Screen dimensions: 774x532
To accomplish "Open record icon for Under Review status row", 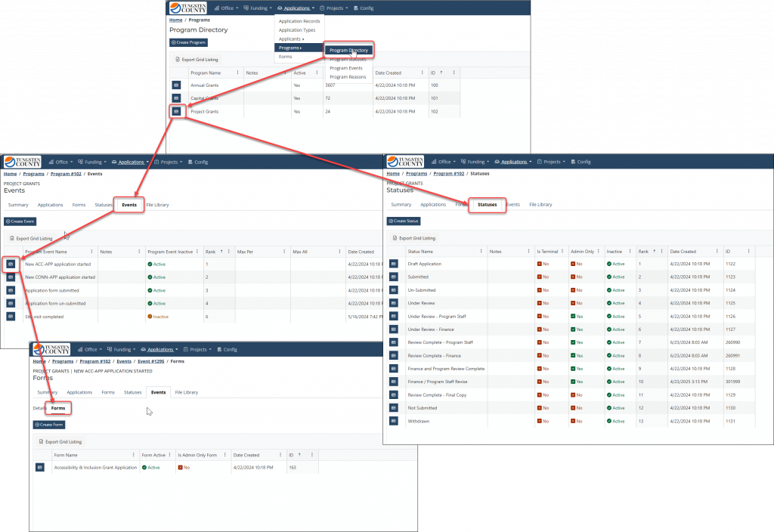I will tap(393, 303).
